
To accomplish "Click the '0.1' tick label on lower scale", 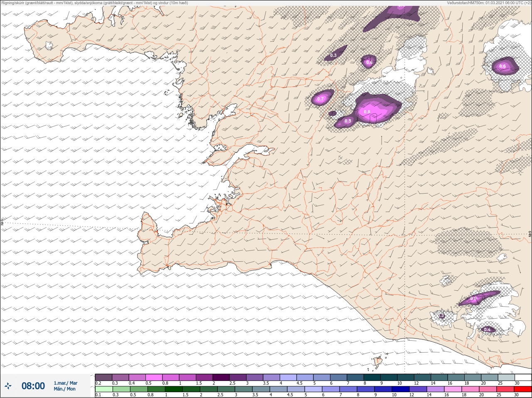I will tap(98, 395).
